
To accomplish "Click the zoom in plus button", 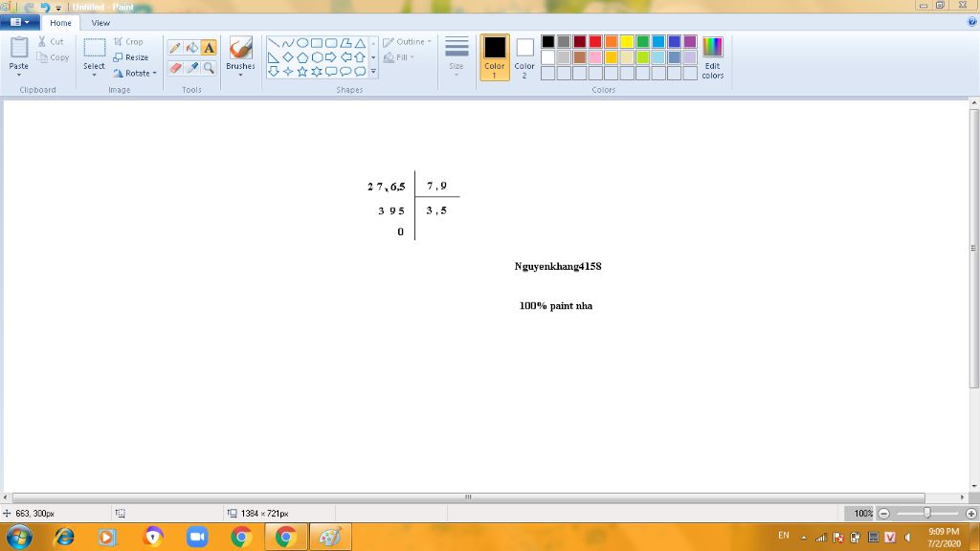I will coord(970,514).
